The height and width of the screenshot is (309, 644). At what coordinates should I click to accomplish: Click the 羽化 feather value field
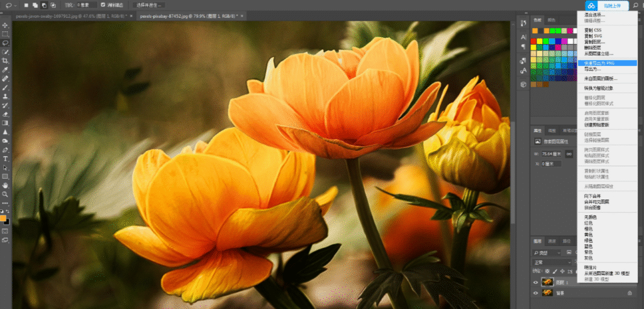tap(87, 5)
